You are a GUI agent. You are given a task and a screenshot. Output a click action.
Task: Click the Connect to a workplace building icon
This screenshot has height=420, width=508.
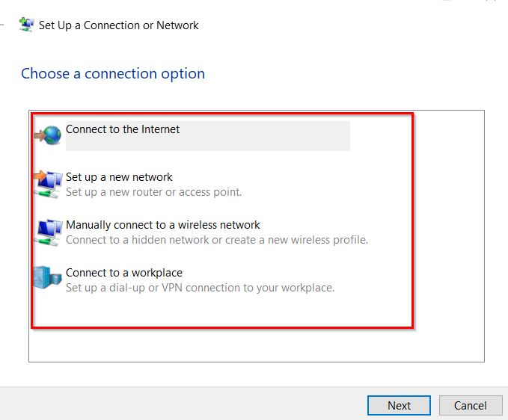(47, 278)
